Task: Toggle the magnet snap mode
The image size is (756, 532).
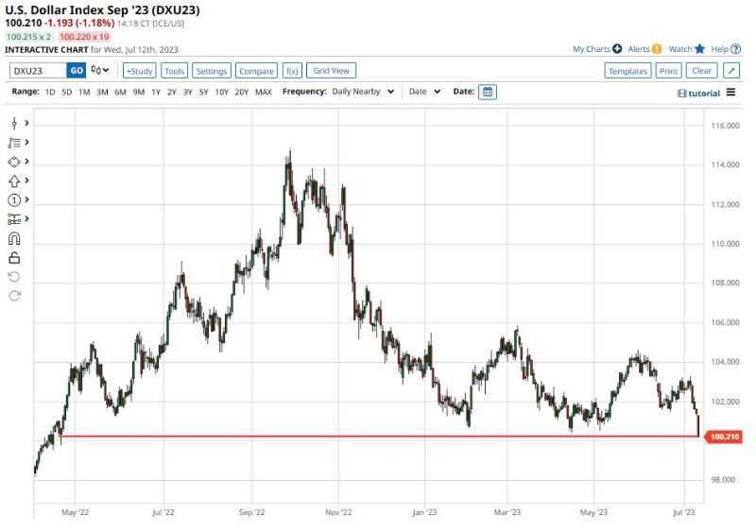Action: tap(14, 238)
